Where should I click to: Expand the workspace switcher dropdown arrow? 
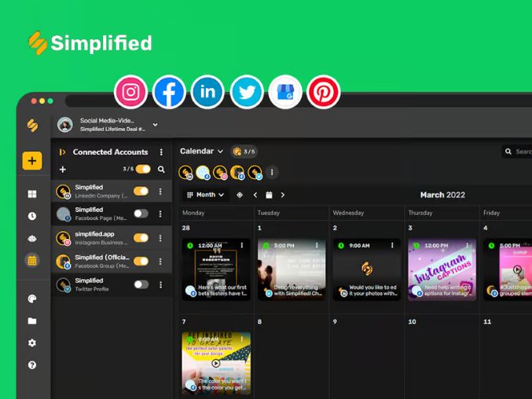click(155, 125)
